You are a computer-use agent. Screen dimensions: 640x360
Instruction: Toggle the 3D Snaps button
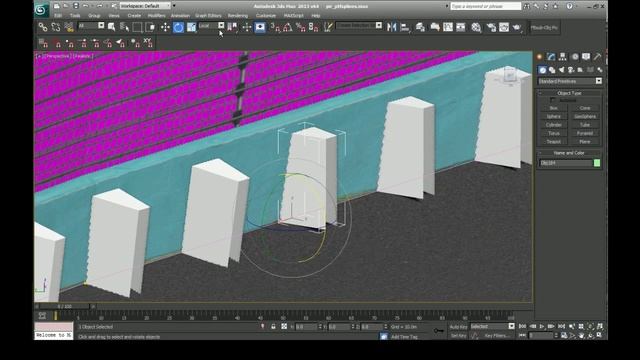(x=275, y=27)
